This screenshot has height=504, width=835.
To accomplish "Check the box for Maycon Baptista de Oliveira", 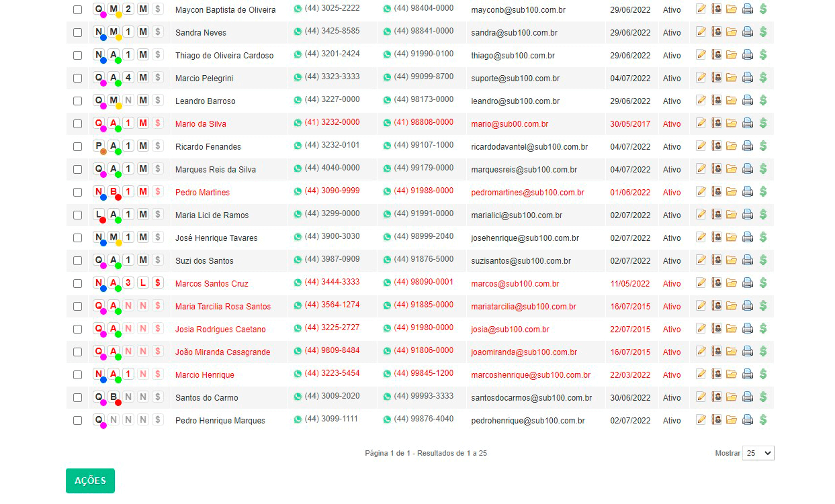I will 77,10.
